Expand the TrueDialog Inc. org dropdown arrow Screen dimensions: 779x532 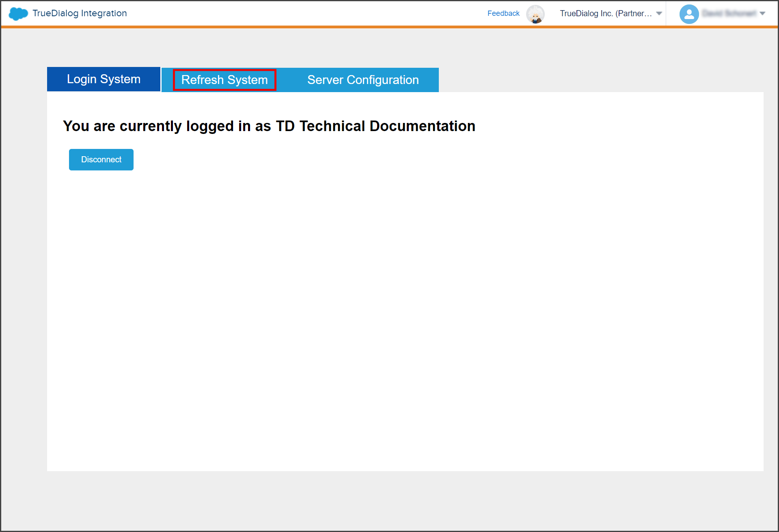(x=659, y=13)
